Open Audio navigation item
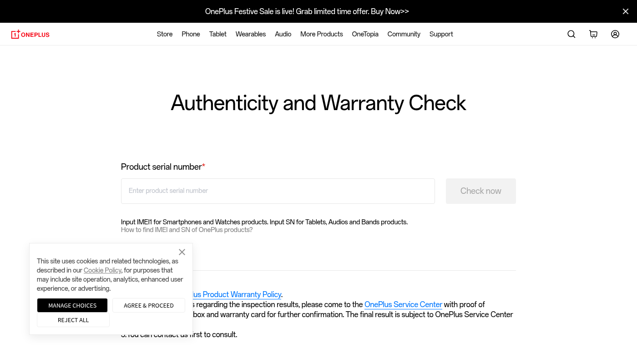 pyautogui.click(x=283, y=34)
